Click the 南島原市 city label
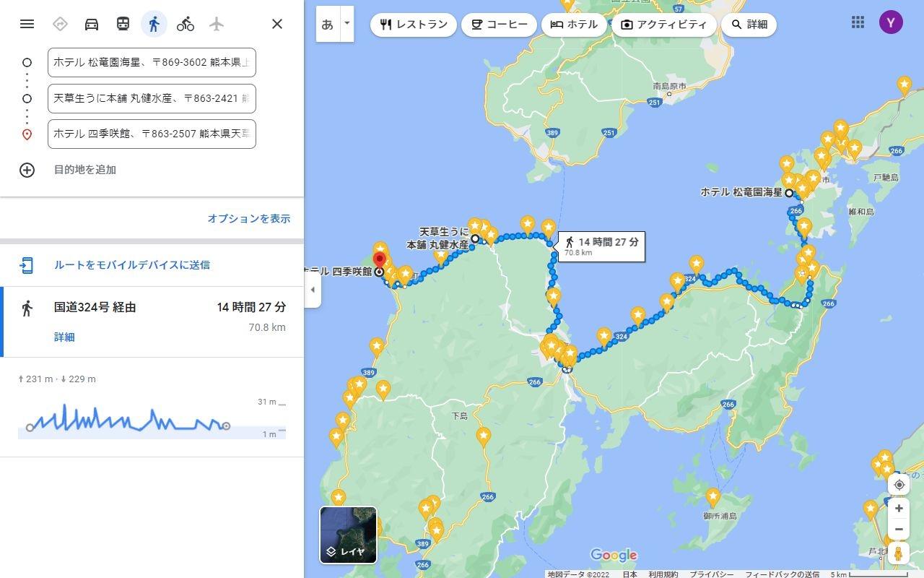Viewport: 924px width, 578px height. click(x=669, y=86)
